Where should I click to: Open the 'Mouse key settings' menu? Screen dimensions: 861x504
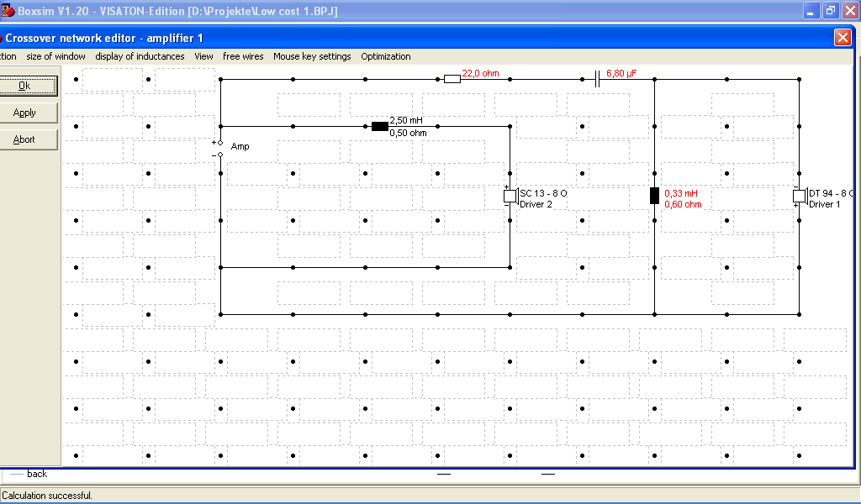pyautogui.click(x=312, y=56)
